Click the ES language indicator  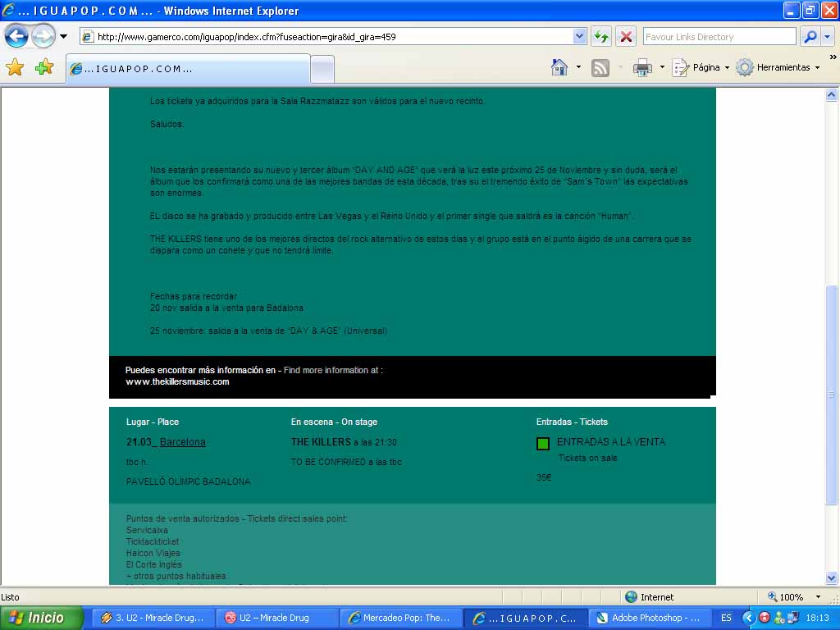pyautogui.click(x=726, y=618)
